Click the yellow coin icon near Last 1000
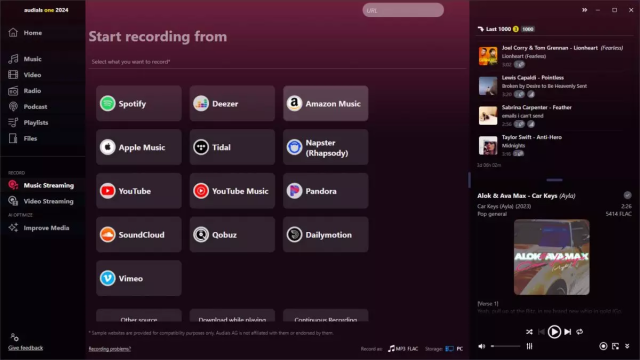The image size is (640, 360). [516, 29]
